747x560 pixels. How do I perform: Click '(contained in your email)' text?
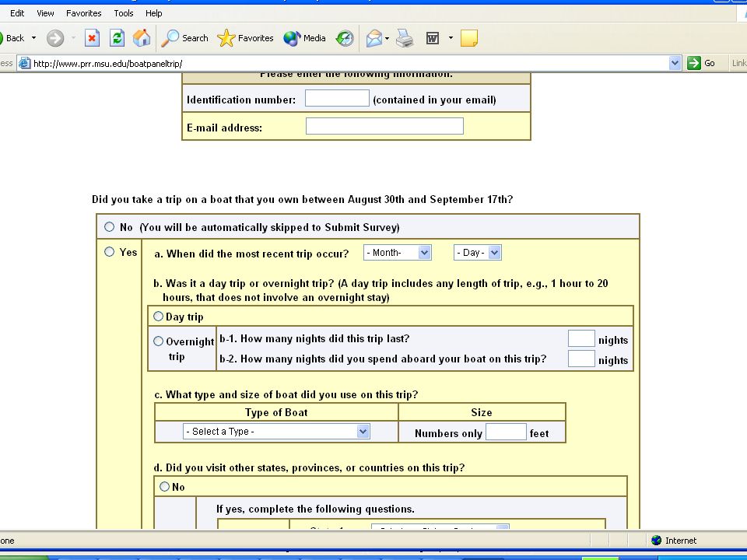pos(434,100)
